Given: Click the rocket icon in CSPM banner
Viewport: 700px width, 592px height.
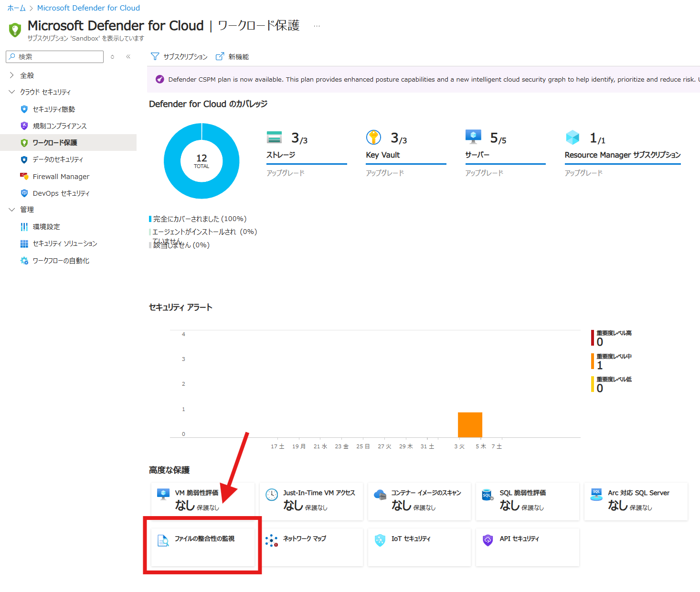Looking at the screenshot, I should pyautogui.click(x=160, y=79).
